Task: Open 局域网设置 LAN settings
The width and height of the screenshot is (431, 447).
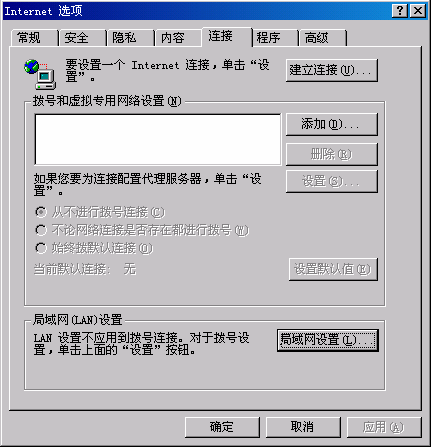Action: 328,340
